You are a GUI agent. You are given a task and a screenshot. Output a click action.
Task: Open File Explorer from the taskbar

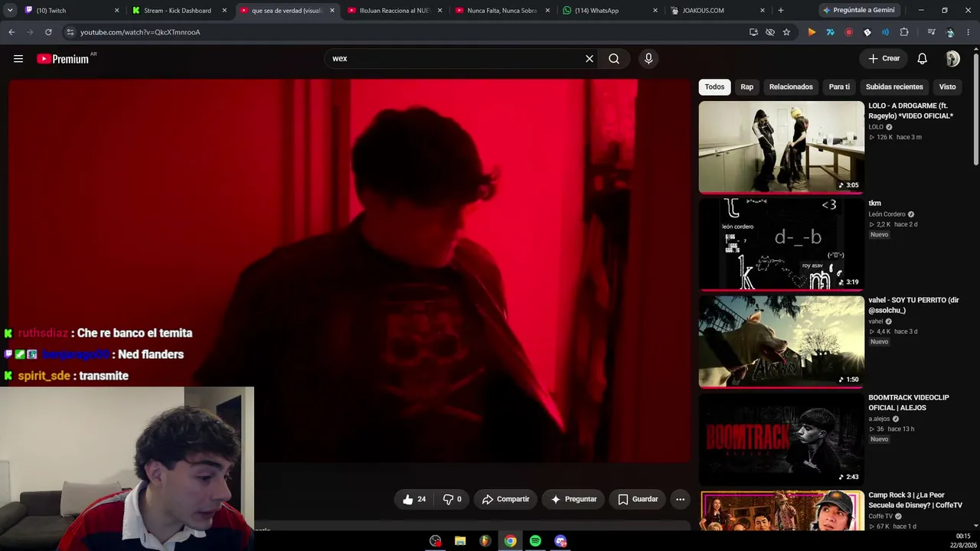click(460, 541)
